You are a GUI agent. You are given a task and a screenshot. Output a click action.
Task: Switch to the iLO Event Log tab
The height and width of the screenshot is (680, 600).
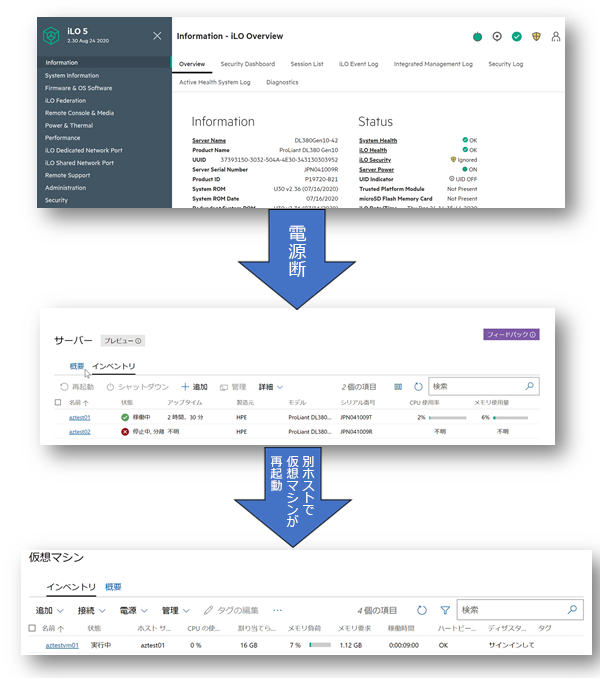(x=359, y=64)
